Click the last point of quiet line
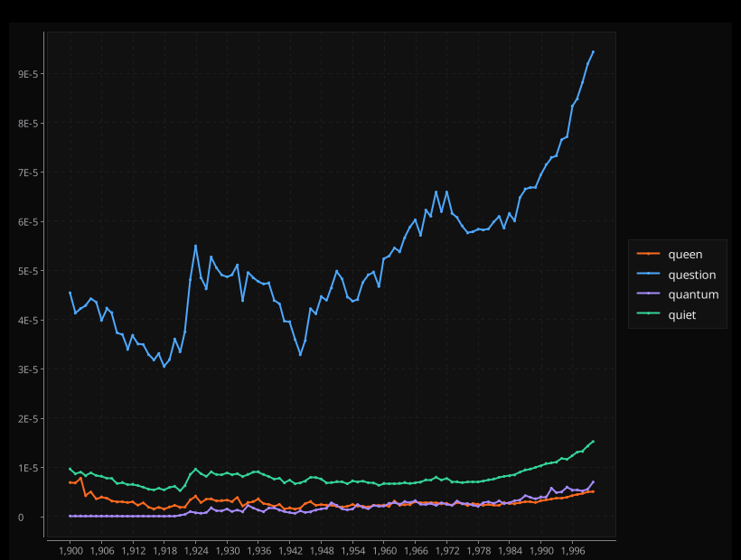The height and width of the screenshot is (560, 741). pyautogui.click(x=593, y=442)
